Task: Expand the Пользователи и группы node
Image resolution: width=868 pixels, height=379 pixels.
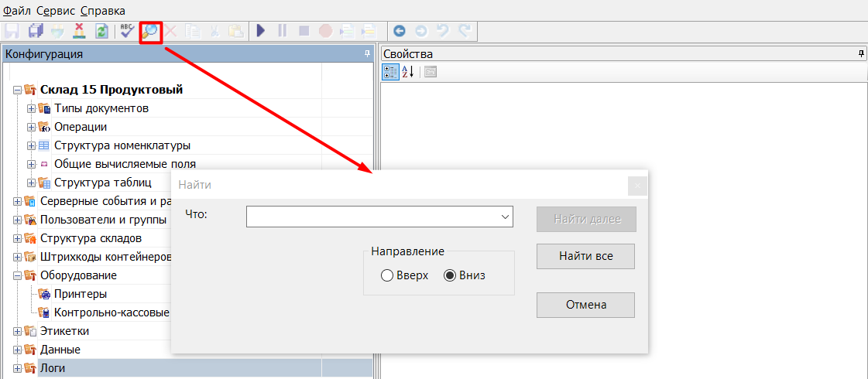Action: pos(17,220)
